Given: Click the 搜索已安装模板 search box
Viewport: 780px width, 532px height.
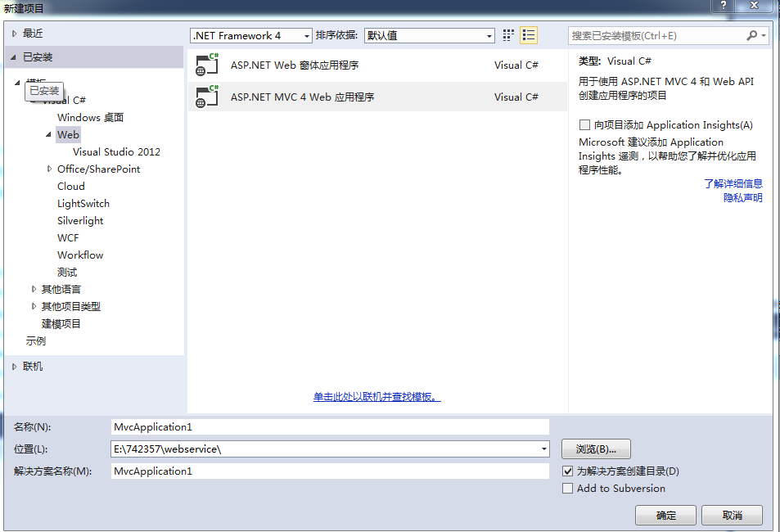Looking at the screenshot, I should click(x=656, y=36).
